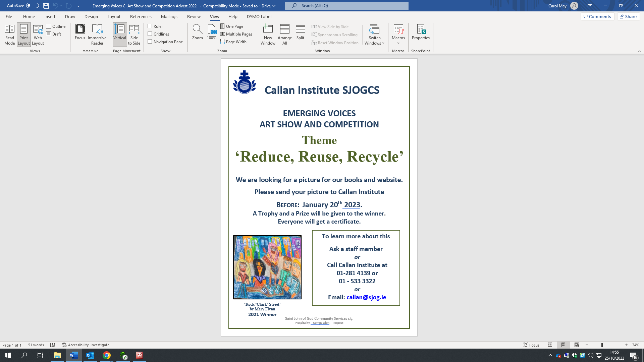Image resolution: width=644 pixels, height=362 pixels.
Task: Open Immersive Reader
Action: (x=97, y=35)
